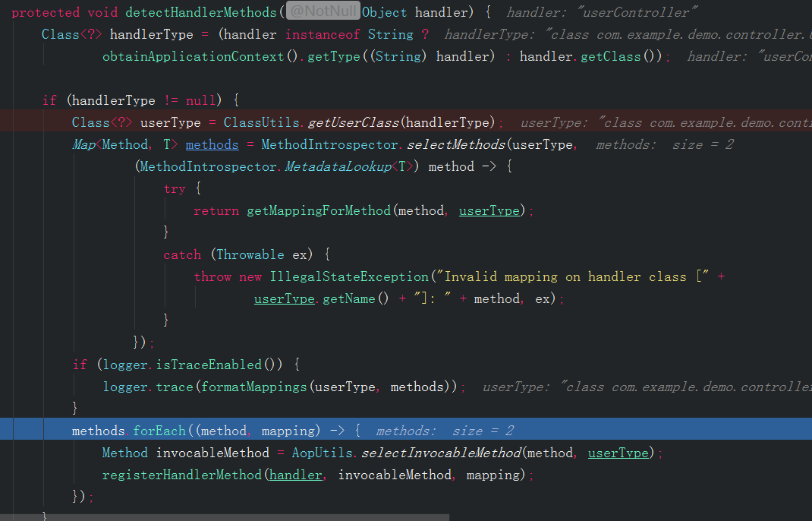
Task: Click the 'throw' keyword
Action: click(x=212, y=277)
